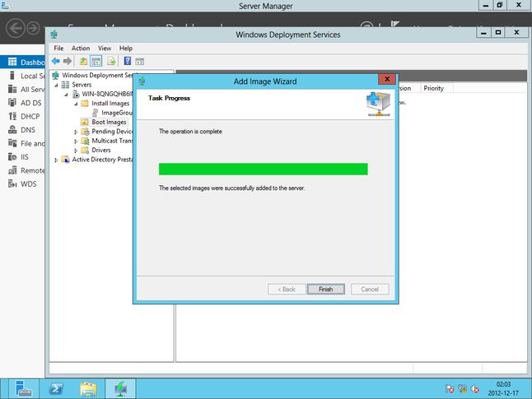Open DNS role in Server Manager
Image resolution: width=532 pixels, height=399 pixels.
coord(22,130)
